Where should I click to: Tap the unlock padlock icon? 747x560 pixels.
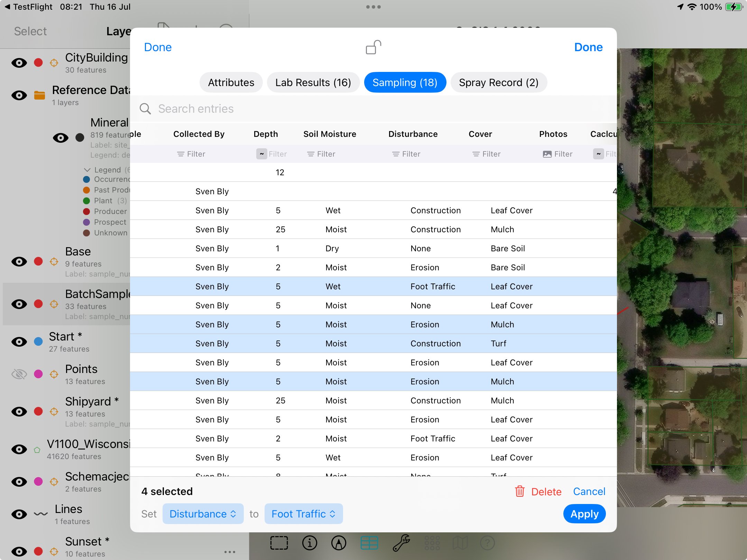pos(373,47)
